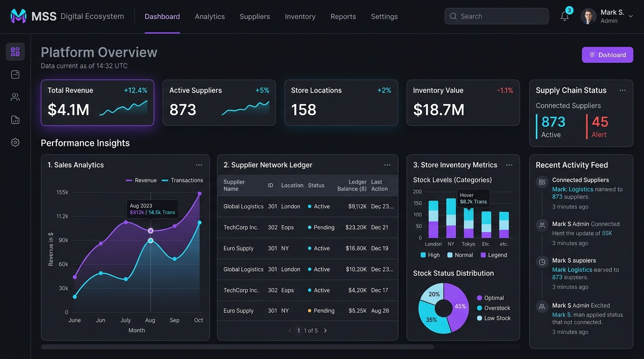644x359 pixels.
Task: Click Mark S. profile avatar
Action: click(588, 16)
